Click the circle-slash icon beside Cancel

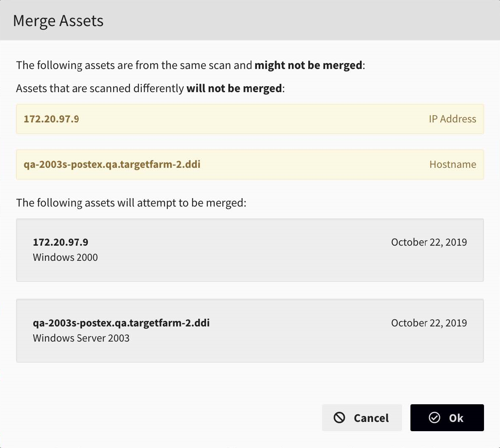pos(339,417)
